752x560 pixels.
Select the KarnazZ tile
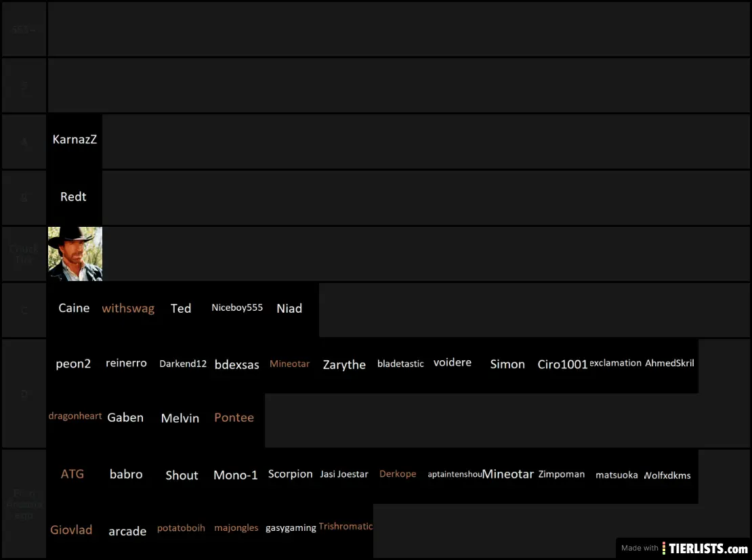pyautogui.click(x=75, y=140)
